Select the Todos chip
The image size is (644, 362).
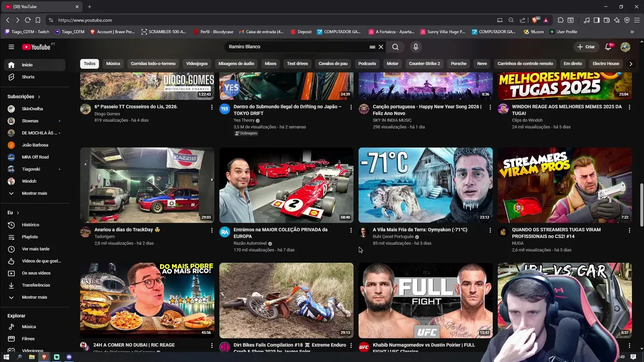pyautogui.click(x=90, y=64)
